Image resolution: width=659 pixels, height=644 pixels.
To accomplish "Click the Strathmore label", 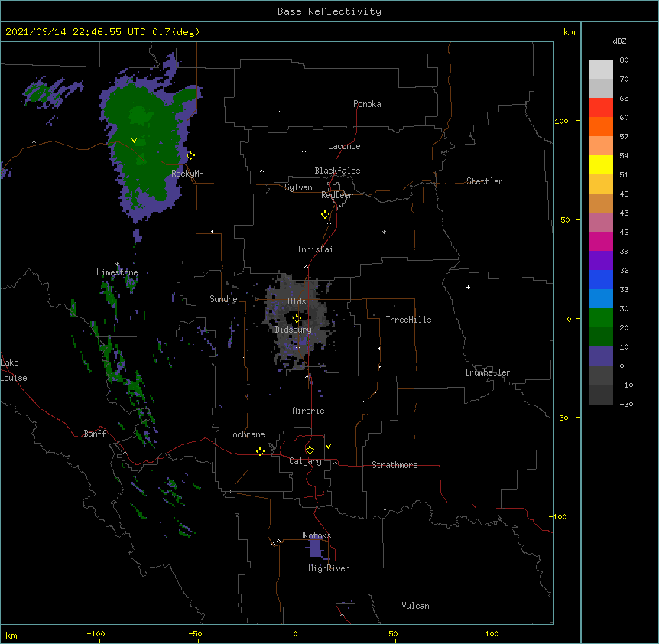I will [394, 465].
